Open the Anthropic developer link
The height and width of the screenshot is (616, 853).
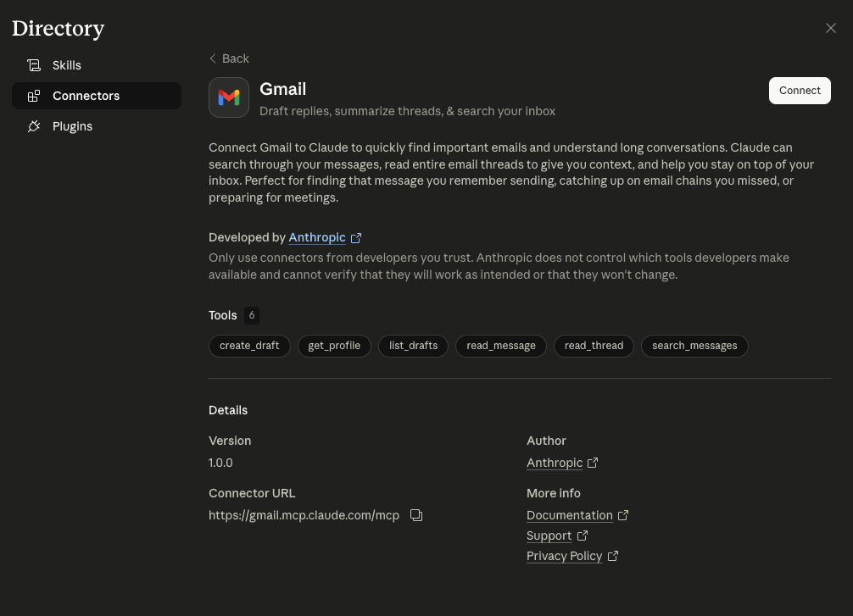(x=317, y=237)
